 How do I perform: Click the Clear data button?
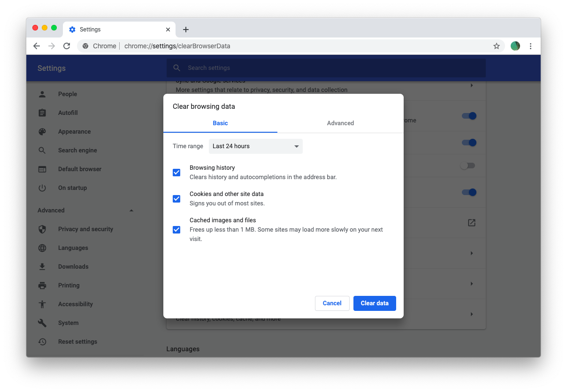[375, 303]
